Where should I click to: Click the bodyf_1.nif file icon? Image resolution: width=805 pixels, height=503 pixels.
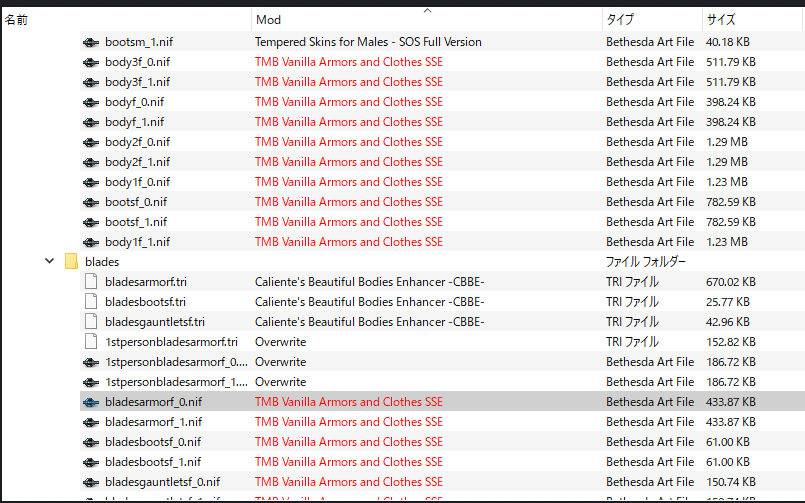click(x=91, y=122)
